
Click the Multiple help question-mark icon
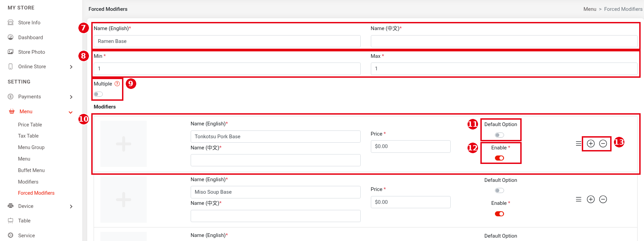117,84
